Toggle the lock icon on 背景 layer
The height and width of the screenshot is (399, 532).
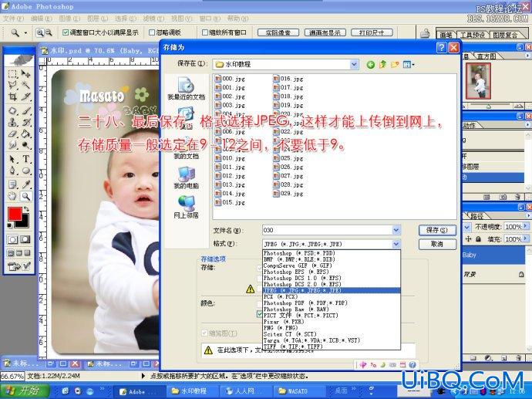pos(521,274)
